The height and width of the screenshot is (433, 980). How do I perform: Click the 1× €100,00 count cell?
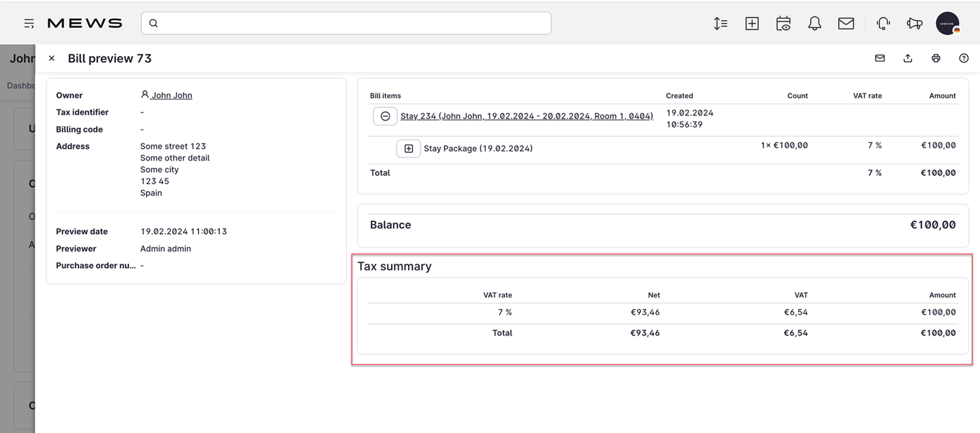coord(784,145)
